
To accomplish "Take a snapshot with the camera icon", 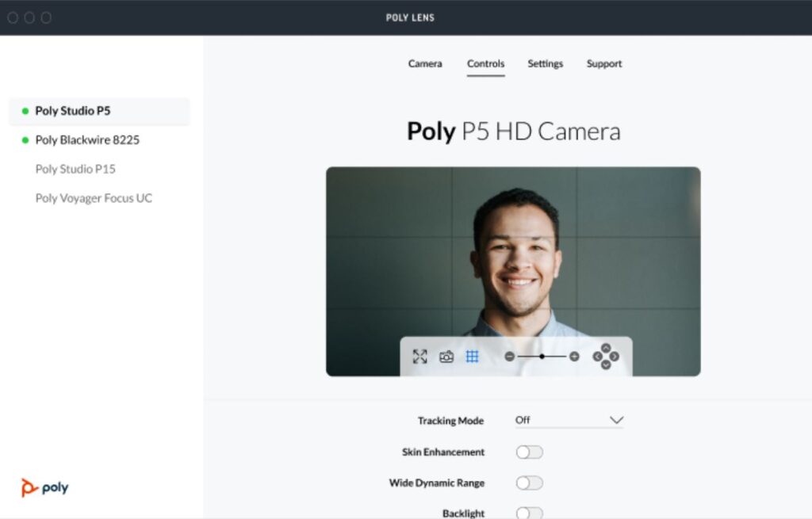I will coord(446,357).
